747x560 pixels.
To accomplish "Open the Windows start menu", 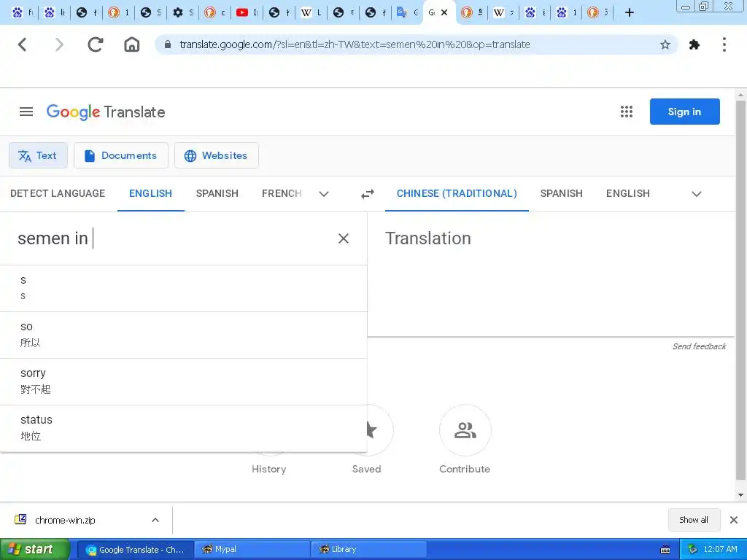I will (x=35, y=550).
